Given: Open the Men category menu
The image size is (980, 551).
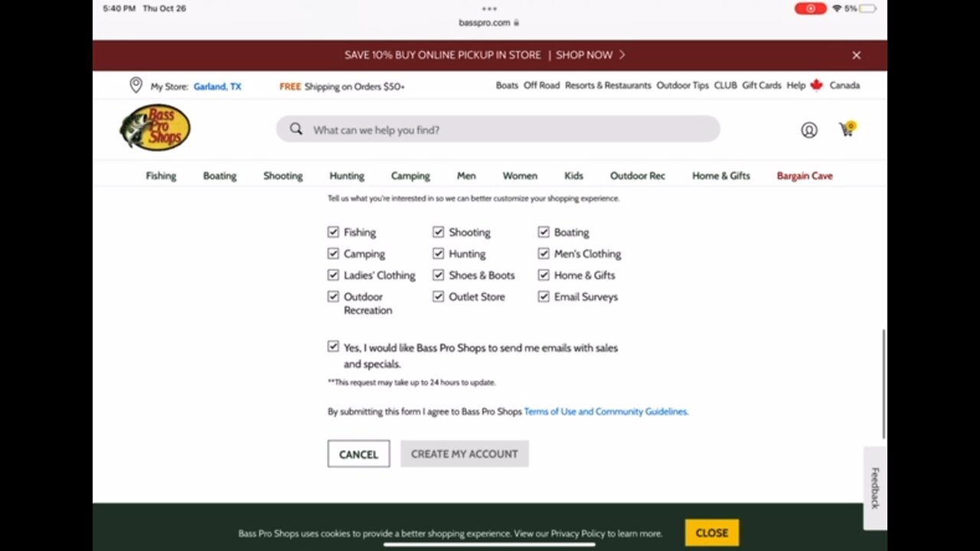Looking at the screenshot, I should (x=466, y=176).
